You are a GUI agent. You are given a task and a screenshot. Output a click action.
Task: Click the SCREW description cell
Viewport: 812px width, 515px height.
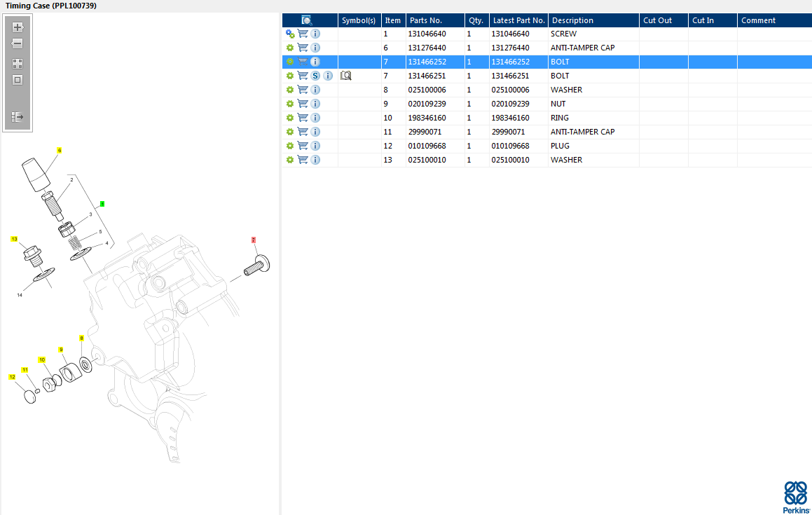click(593, 34)
